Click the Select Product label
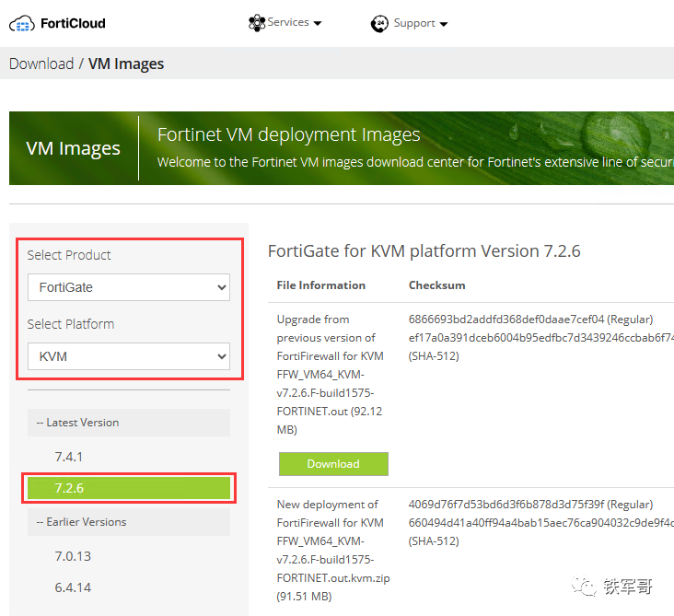The height and width of the screenshot is (616, 674). 69,255
